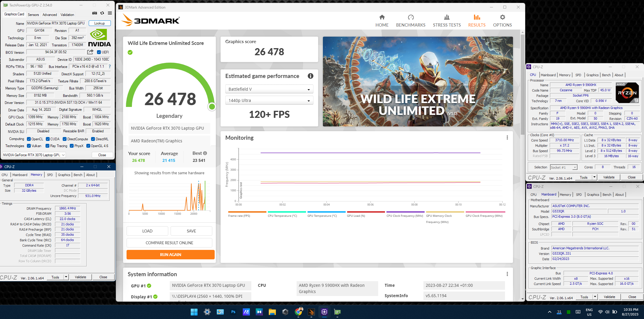Click the NVIDIA logo in GPU-Z
644x319 pixels.
click(x=99, y=38)
